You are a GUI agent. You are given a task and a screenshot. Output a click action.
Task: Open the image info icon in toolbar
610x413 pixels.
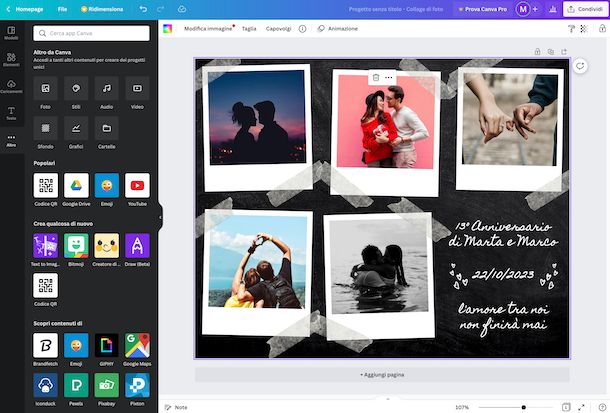[x=302, y=29]
